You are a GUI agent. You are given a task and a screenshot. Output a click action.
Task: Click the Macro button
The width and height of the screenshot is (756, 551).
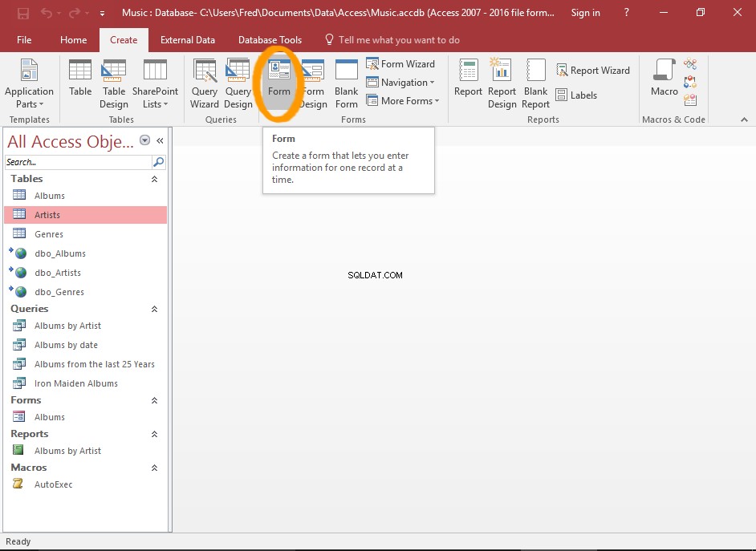[x=665, y=78]
